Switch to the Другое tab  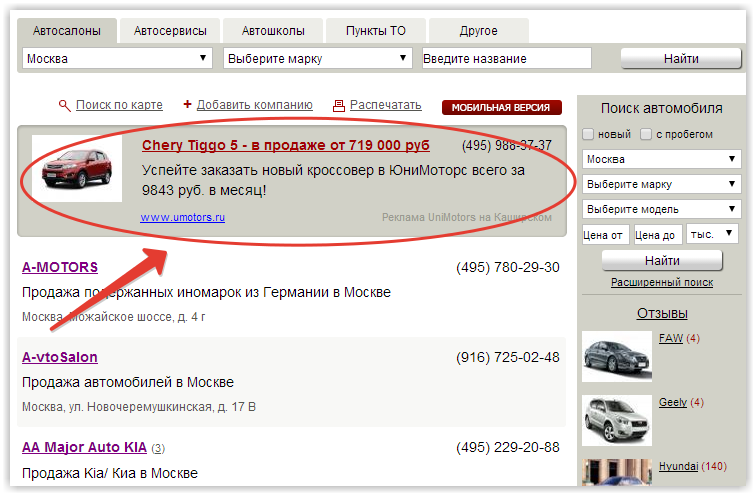coord(478,31)
